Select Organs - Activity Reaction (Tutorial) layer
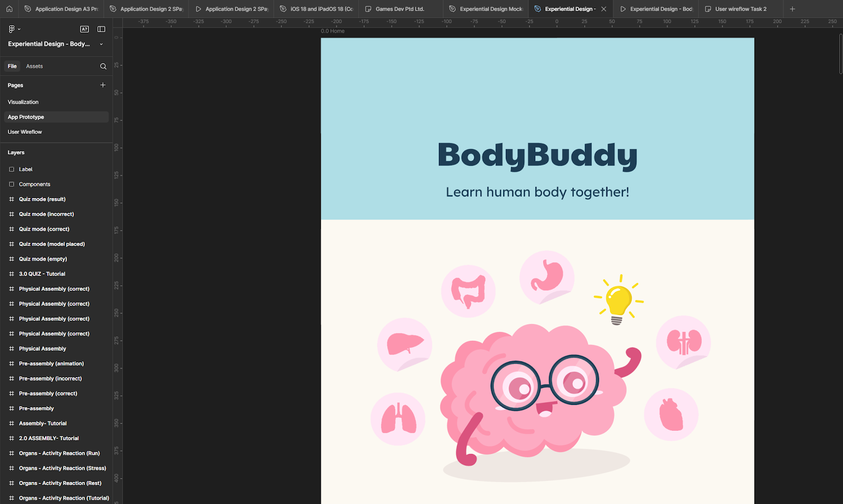Image resolution: width=843 pixels, height=504 pixels. (x=64, y=498)
